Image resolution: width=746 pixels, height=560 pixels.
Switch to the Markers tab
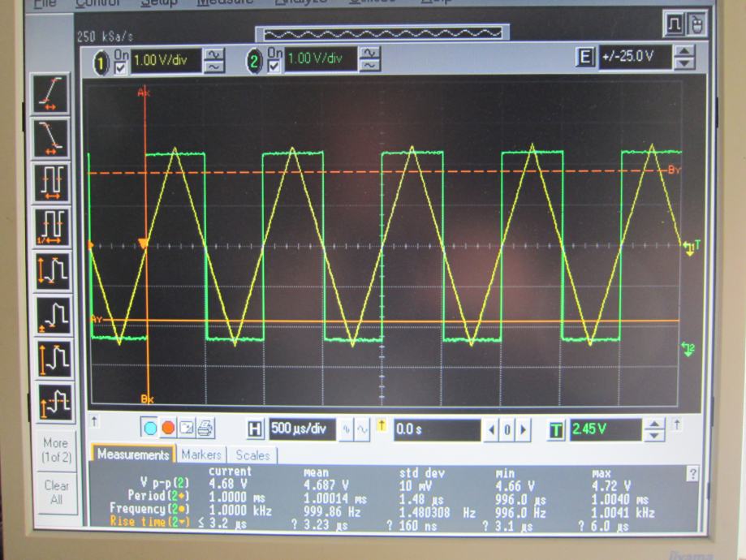tap(201, 455)
